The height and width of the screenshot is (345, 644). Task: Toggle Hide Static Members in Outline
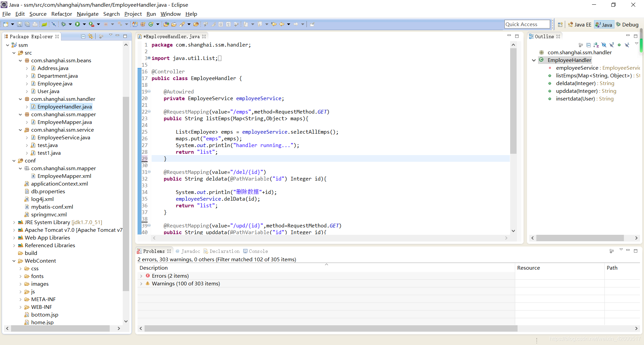tap(611, 45)
